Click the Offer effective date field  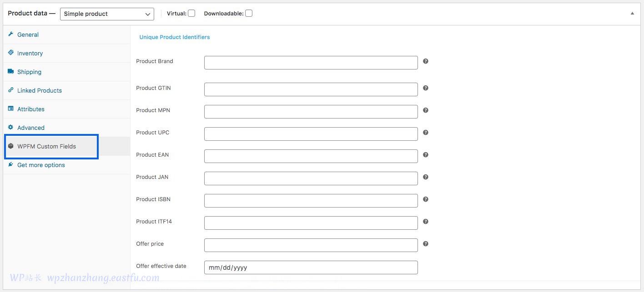(x=311, y=267)
